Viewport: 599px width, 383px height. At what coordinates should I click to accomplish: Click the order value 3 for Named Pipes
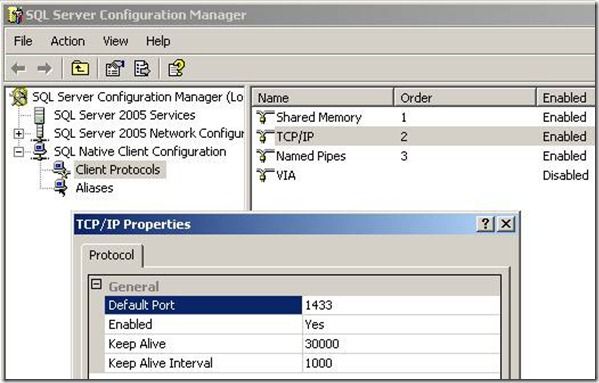pyautogui.click(x=404, y=156)
